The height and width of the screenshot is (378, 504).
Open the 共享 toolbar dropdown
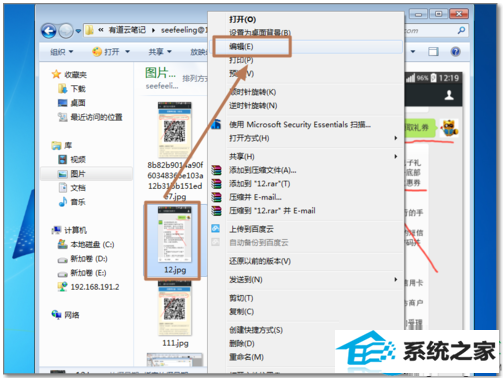[160, 52]
